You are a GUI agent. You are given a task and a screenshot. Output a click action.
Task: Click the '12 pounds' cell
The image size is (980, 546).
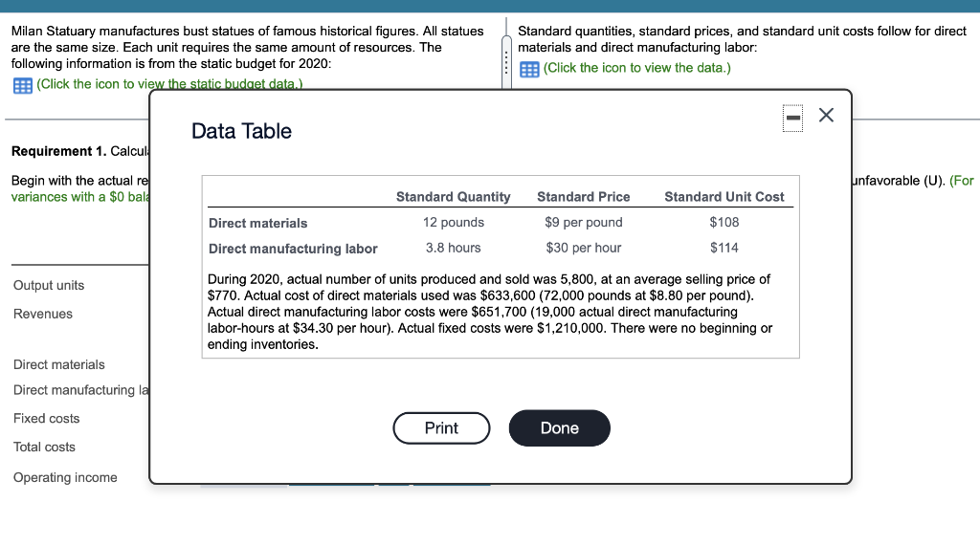pyautogui.click(x=453, y=223)
